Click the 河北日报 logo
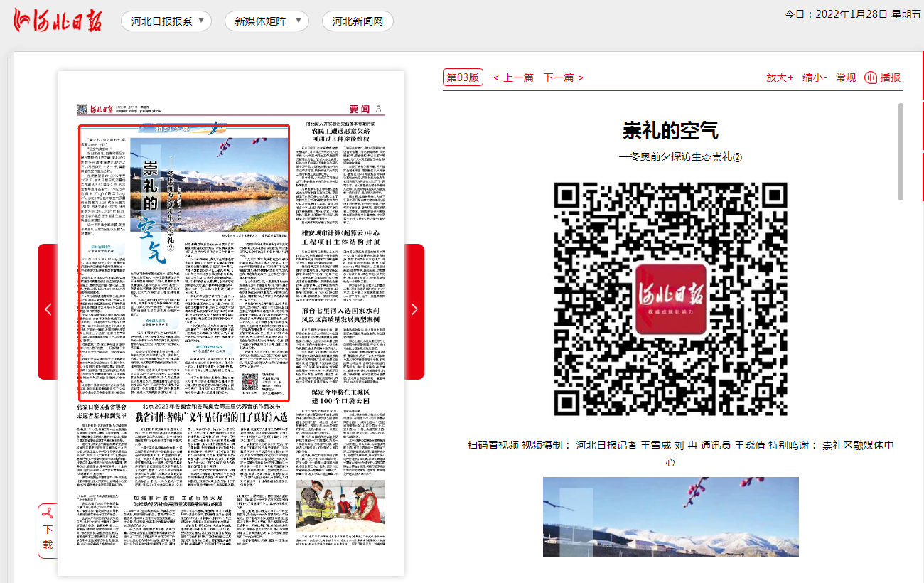The height and width of the screenshot is (583, 924). pyautogui.click(x=56, y=20)
